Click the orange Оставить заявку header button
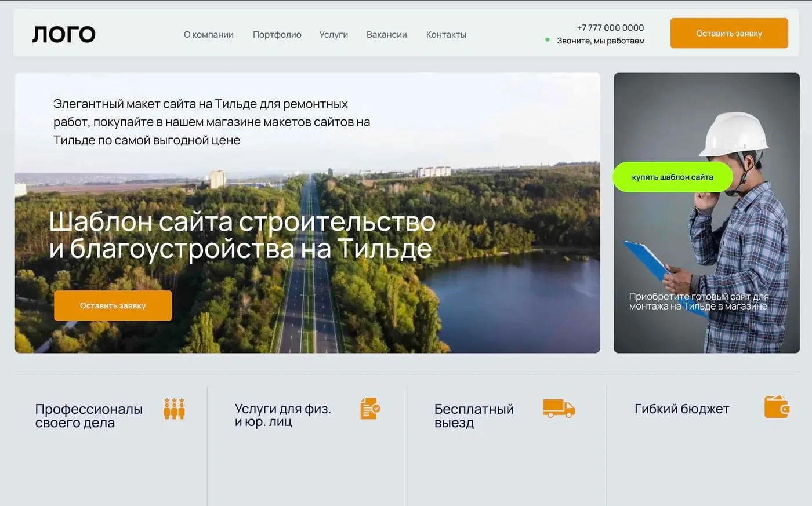Viewport: 812px width, 506px height. coord(729,33)
